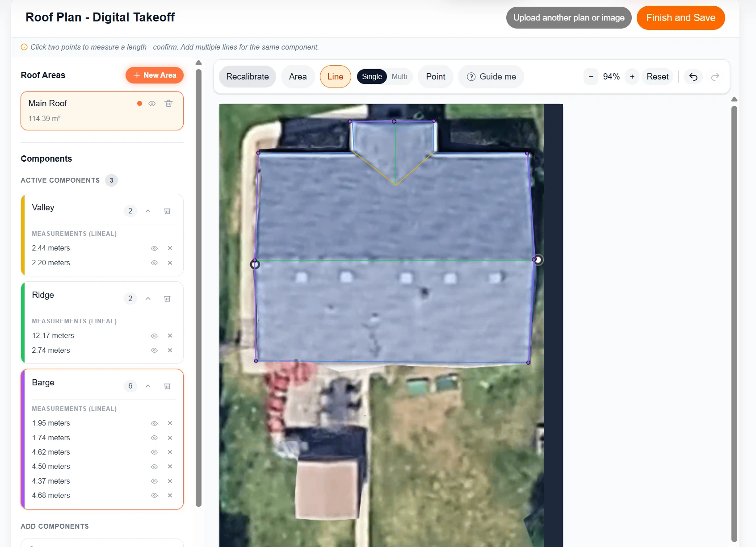Hide the 1.74 meters barge measurement

154,438
